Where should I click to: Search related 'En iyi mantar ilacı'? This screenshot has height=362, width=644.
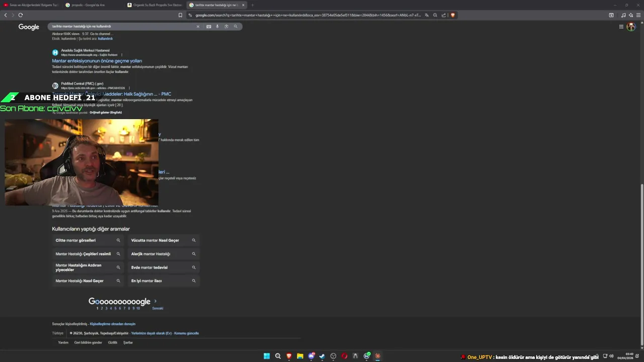coord(164,281)
